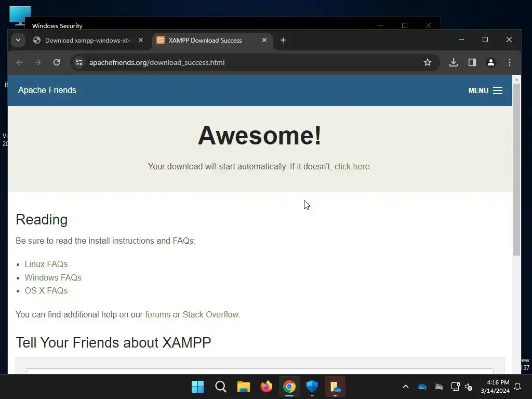Reload the apachefriends page
The height and width of the screenshot is (399, 532).
coord(57,62)
